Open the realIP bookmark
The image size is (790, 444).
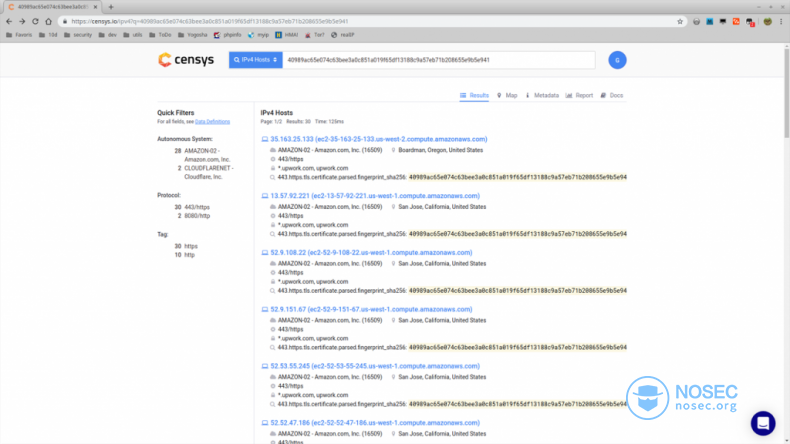click(343, 35)
